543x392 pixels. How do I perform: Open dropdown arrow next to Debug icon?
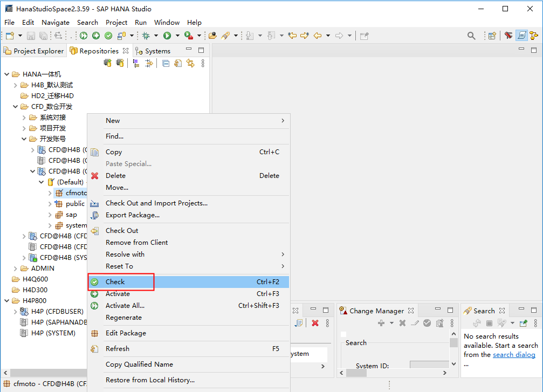tap(156, 36)
